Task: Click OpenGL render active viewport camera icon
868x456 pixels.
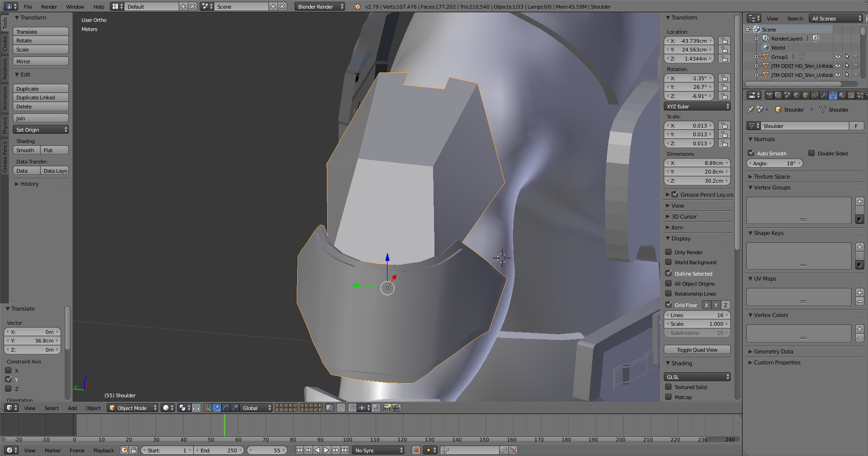Action: point(387,408)
